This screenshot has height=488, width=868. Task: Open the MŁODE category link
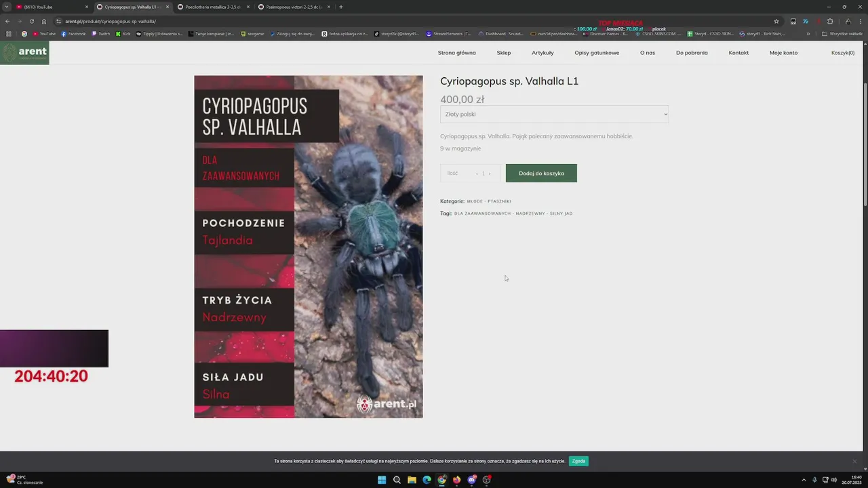[475, 201]
